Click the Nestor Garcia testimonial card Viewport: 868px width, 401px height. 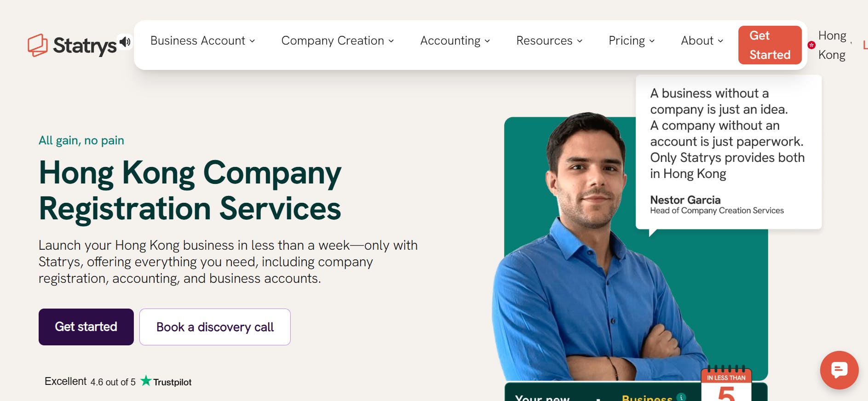(728, 152)
